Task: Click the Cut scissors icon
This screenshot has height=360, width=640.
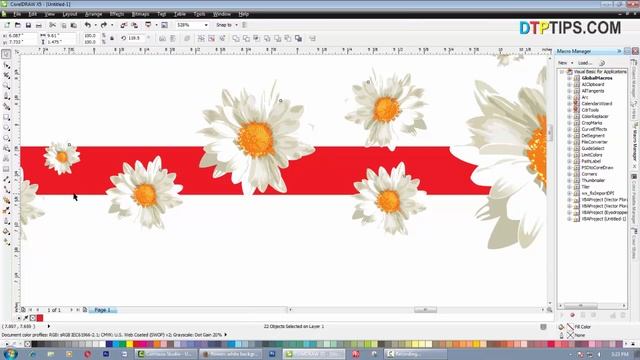Action: (x=53, y=25)
